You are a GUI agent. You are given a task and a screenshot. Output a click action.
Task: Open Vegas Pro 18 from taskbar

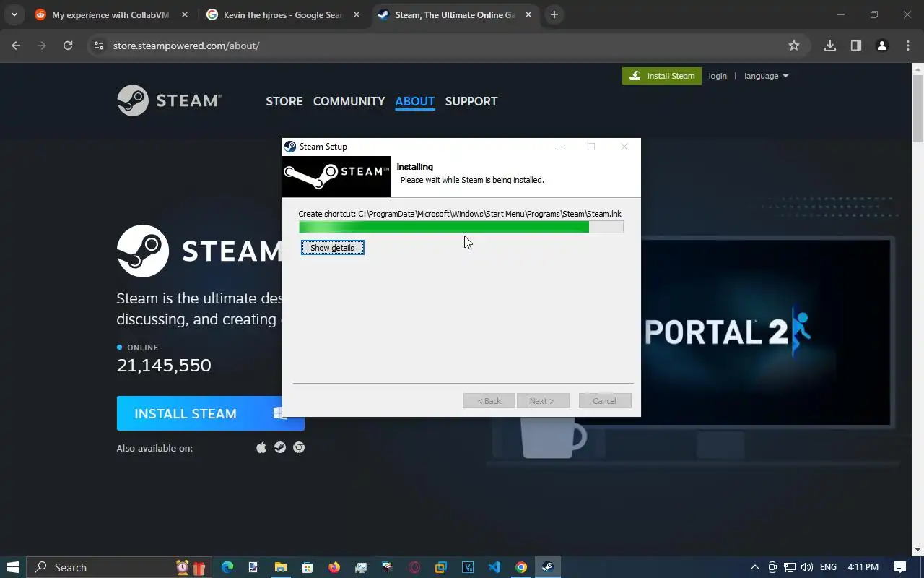point(468,567)
